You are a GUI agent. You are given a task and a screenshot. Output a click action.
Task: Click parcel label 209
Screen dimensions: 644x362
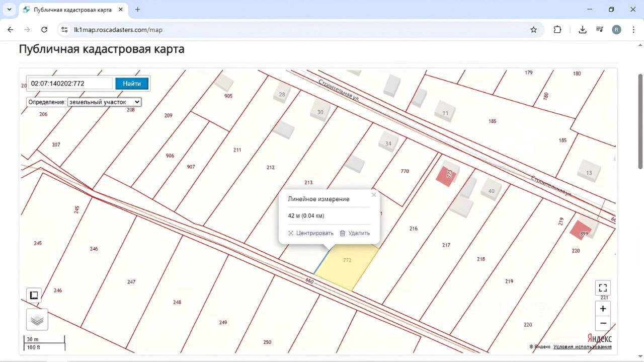[168, 115]
